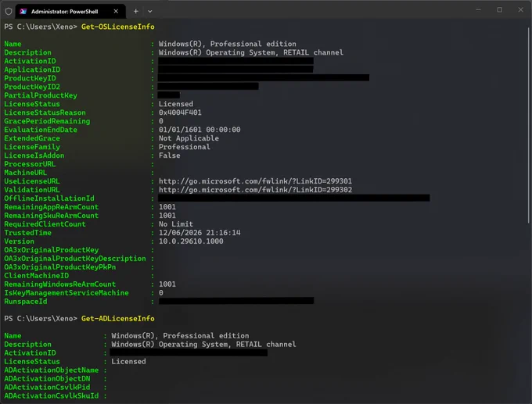
Task: Click the ADActivationObjectName label
Action: (x=51, y=370)
